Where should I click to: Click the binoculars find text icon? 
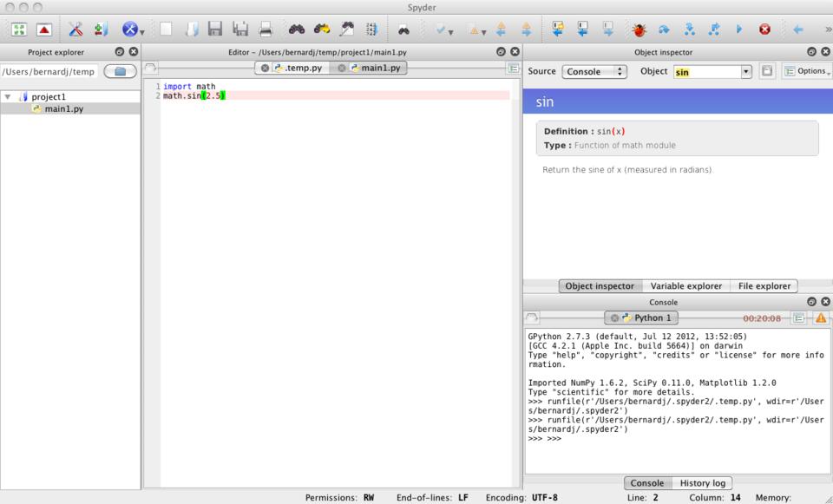point(296,29)
